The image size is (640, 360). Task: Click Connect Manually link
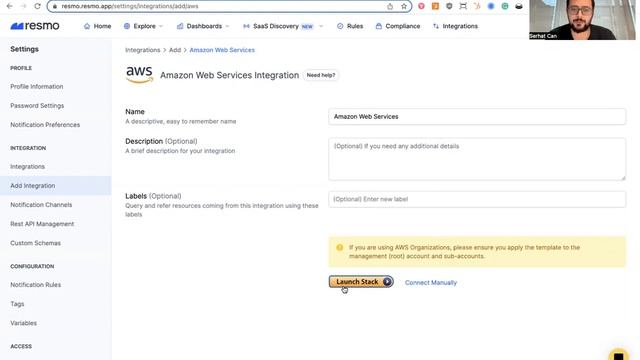431,282
